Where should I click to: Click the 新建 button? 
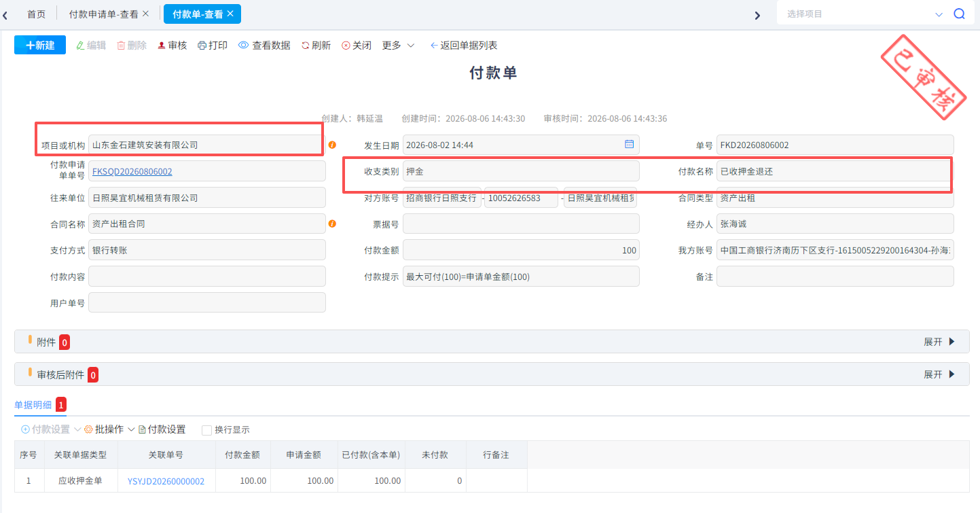[40, 45]
